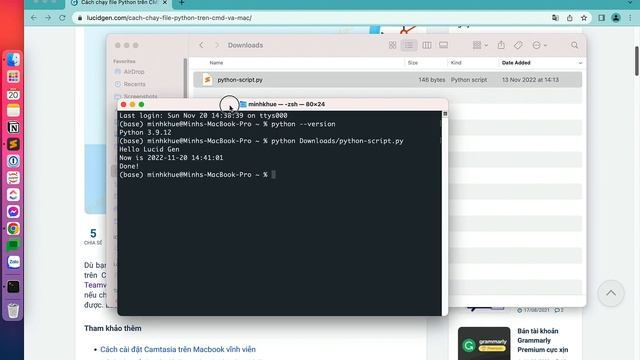Open Notion from the dock
Screen dimensions: 640x360
pos(13,127)
